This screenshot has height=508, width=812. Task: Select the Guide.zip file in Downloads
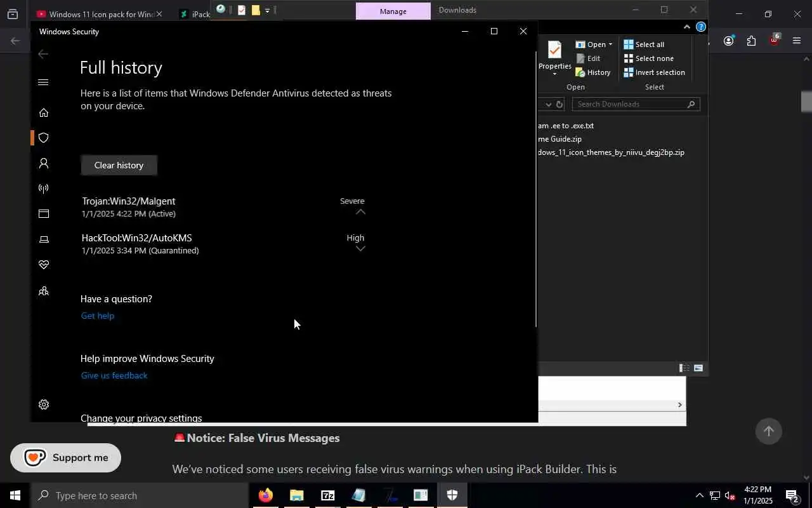[560, 139]
